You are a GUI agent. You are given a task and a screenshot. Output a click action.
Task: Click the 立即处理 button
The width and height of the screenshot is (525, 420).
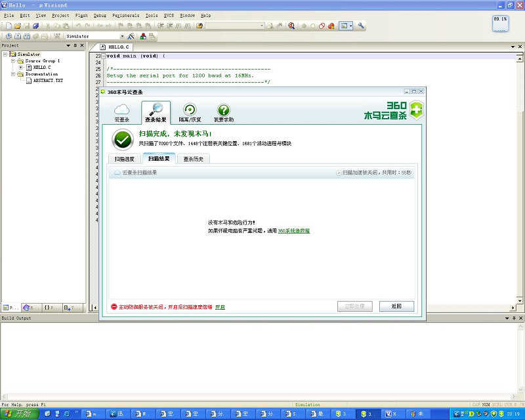354,306
